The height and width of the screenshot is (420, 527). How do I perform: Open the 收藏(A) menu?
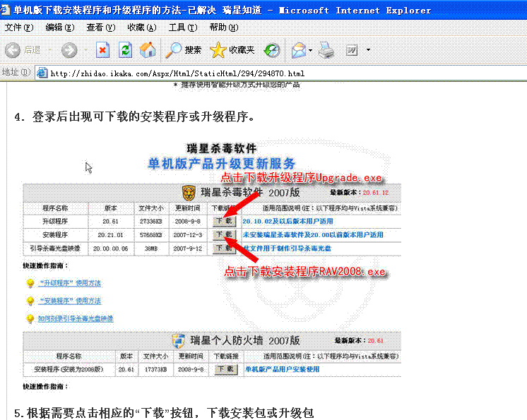pyautogui.click(x=142, y=28)
